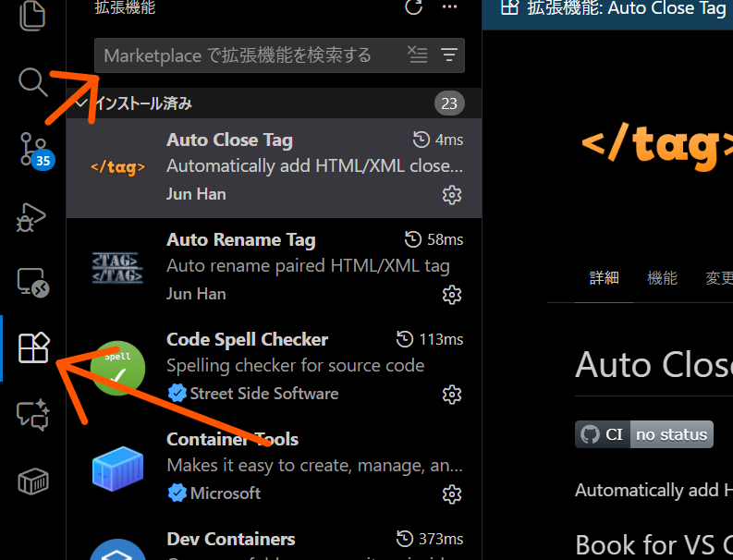
Task: Click the Auto Rename Tag logo thumbnail
Action: [117, 268]
